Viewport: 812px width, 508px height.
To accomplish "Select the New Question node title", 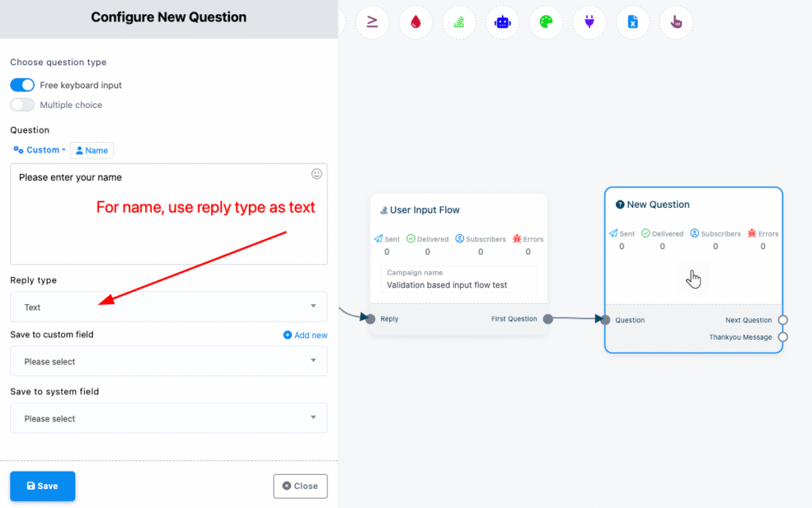I will point(658,205).
